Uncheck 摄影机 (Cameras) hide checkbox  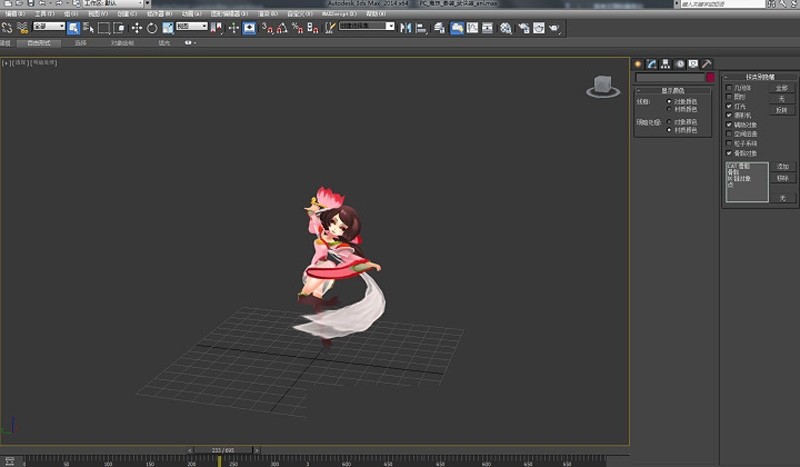tap(729, 115)
